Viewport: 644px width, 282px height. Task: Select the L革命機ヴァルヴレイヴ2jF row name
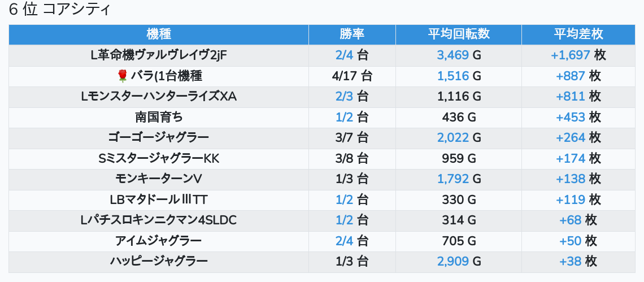pyautogui.click(x=158, y=55)
